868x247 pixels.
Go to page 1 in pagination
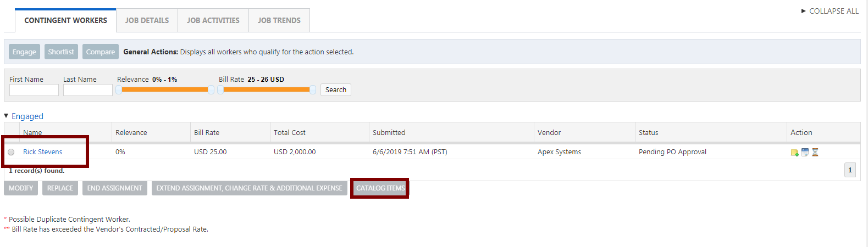point(850,170)
